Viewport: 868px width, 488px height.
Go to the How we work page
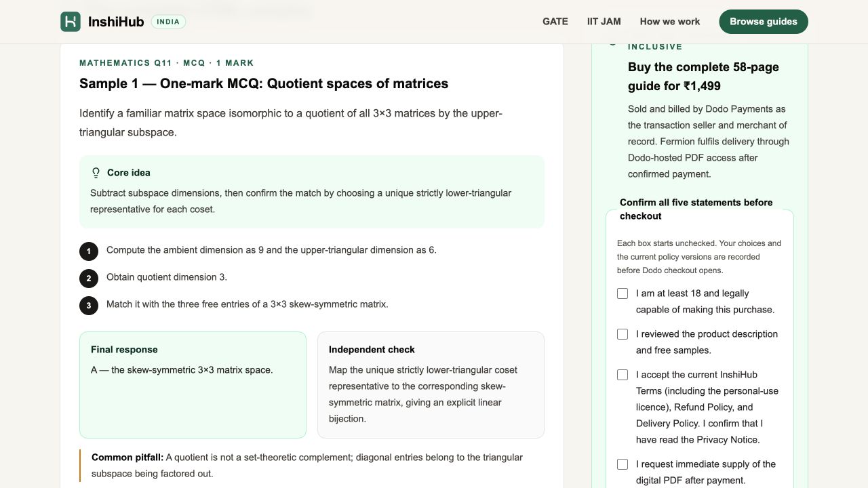tap(670, 22)
